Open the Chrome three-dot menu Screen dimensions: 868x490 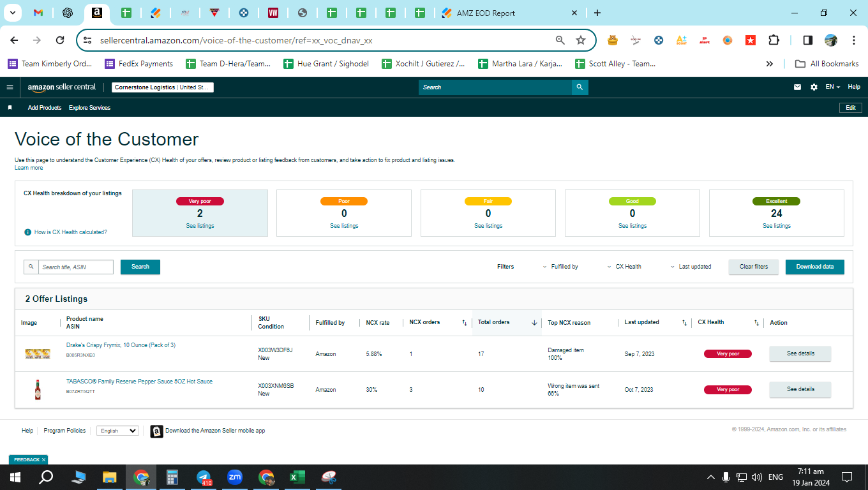coord(854,40)
